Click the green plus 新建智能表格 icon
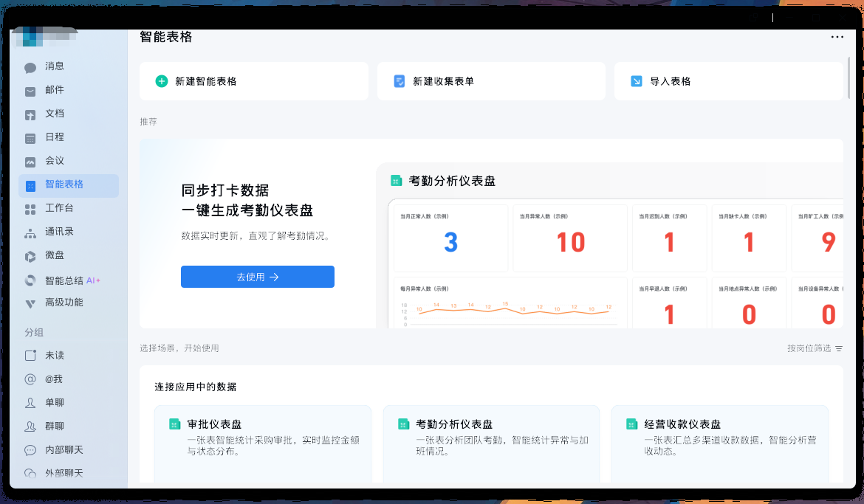 click(x=162, y=81)
